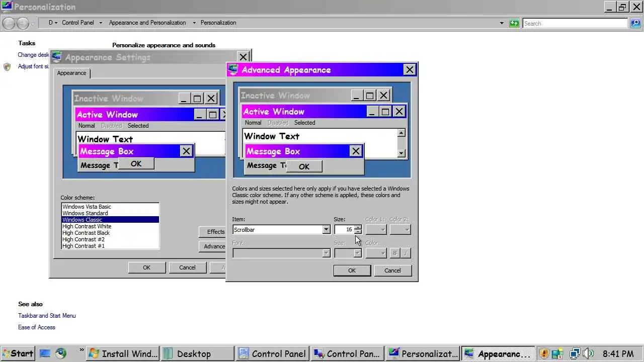Click OK in Advanced Appearance dialog
644x362 pixels.
[x=352, y=270]
